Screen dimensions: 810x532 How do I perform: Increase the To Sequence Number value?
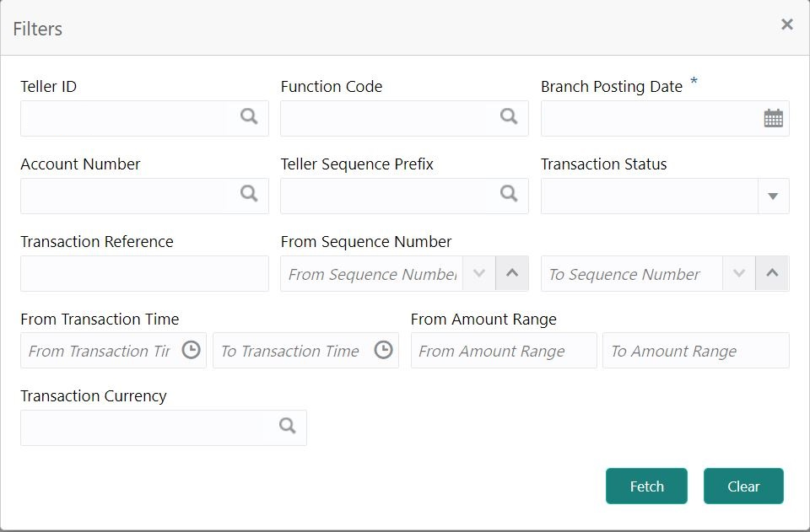(x=772, y=274)
